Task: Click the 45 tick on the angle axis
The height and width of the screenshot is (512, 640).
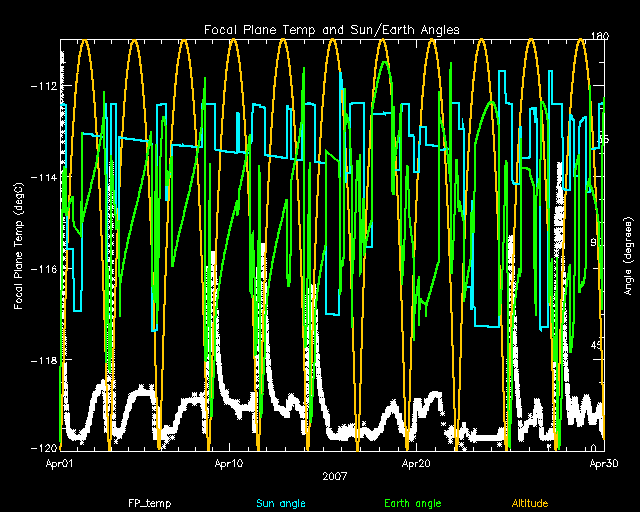Action: click(x=599, y=346)
